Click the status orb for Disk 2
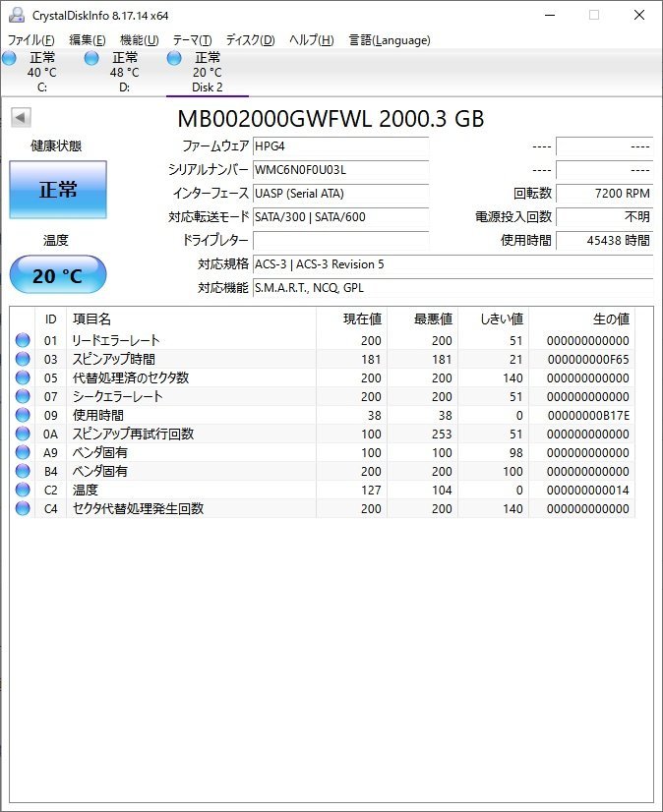The width and height of the screenshot is (663, 812). pos(174,58)
